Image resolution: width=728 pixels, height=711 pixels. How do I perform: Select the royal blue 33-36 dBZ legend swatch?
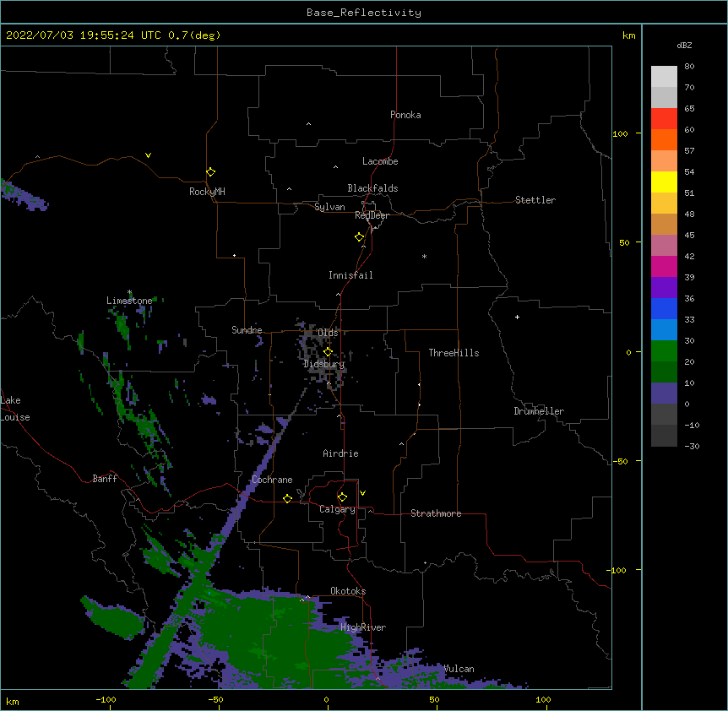[664, 309]
